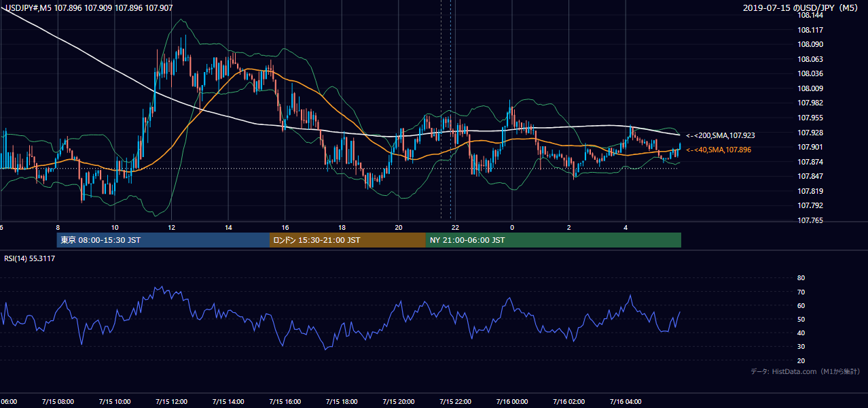Click the 107.874 price axis label
Image resolution: width=868 pixels, height=408 pixels.
point(810,162)
